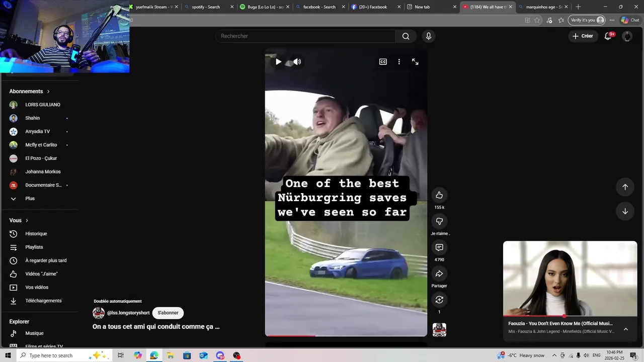Dislike the Short (Je n'aime pas)
Image resolution: width=644 pixels, height=362 pixels.
pos(439,221)
